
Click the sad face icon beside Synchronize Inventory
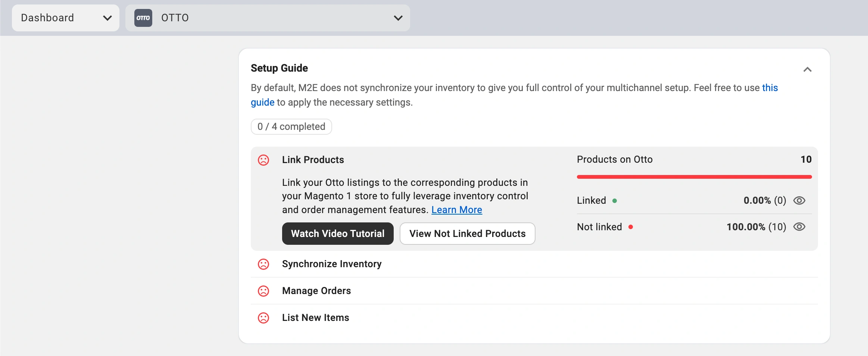pos(263,264)
